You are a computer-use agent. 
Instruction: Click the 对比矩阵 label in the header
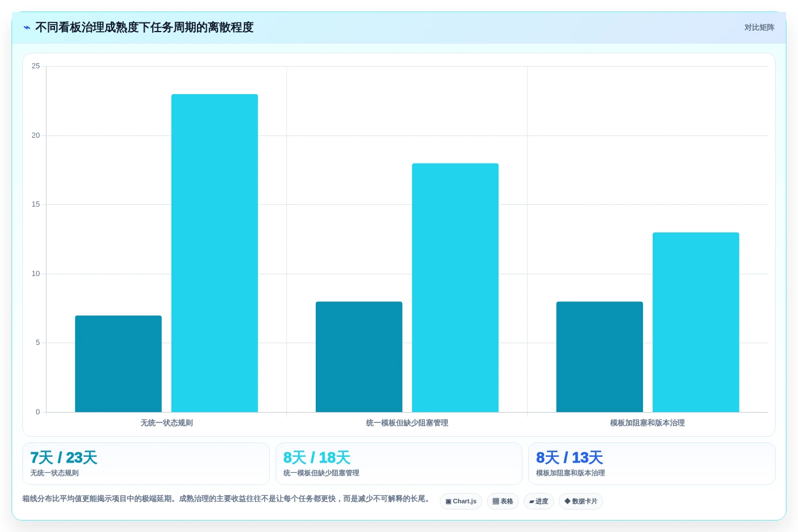[x=759, y=28]
